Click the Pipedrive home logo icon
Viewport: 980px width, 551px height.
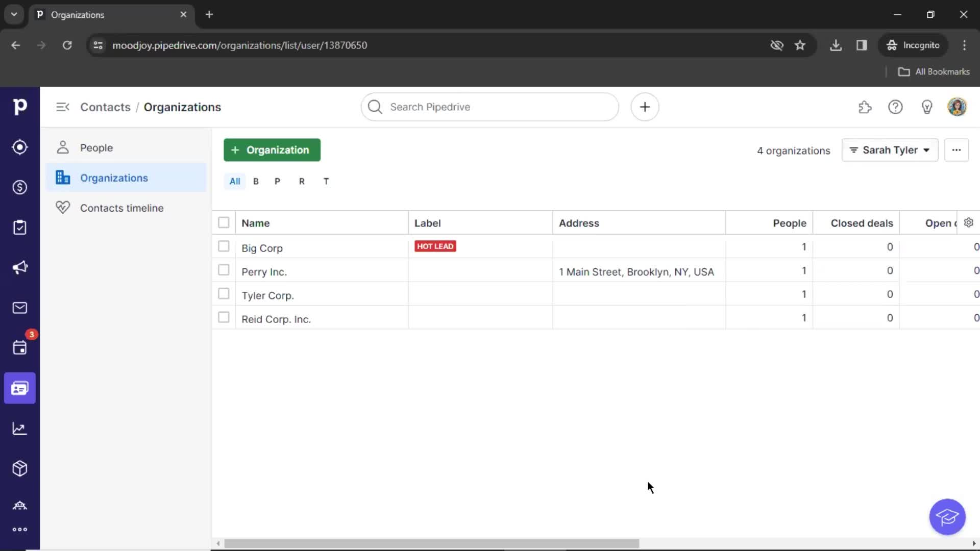[x=19, y=106]
